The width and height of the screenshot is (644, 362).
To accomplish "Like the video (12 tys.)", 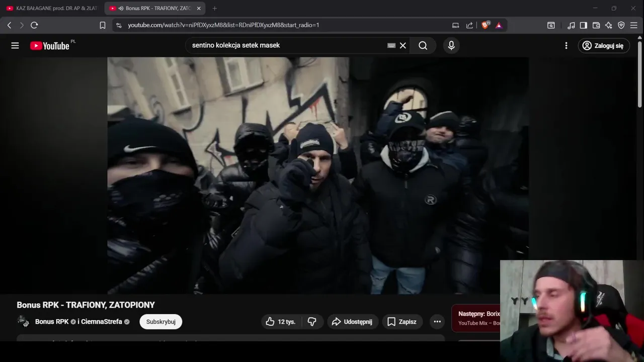I will point(281,322).
